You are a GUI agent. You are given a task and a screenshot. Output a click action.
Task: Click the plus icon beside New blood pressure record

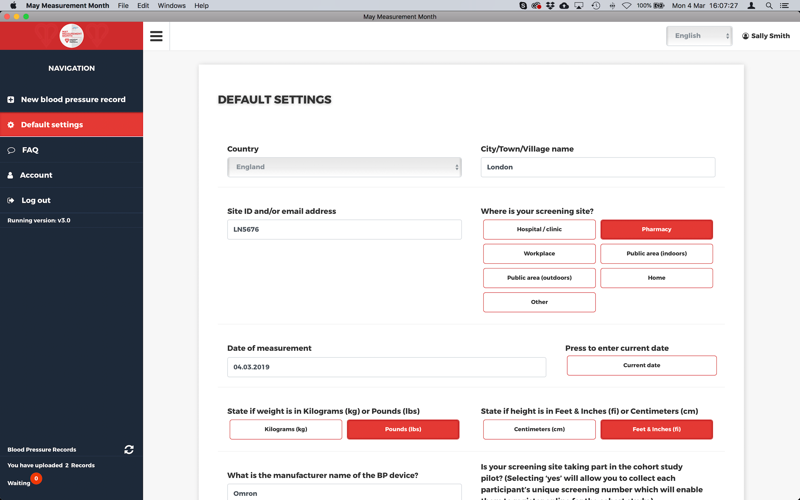[x=11, y=99]
